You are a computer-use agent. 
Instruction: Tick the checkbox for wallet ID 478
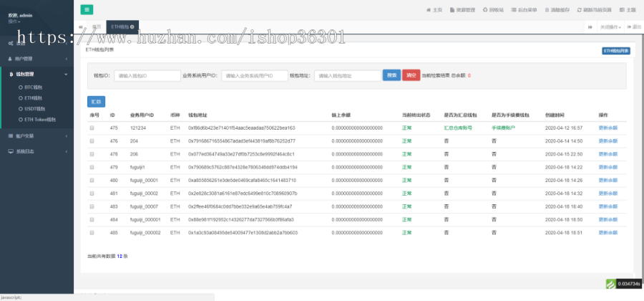(92, 154)
